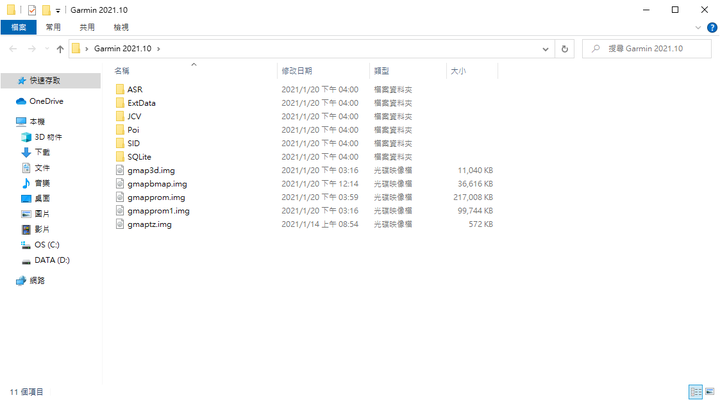Open Help with the question mark icon
This screenshot has height=400, width=720.
[x=712, y=28]
